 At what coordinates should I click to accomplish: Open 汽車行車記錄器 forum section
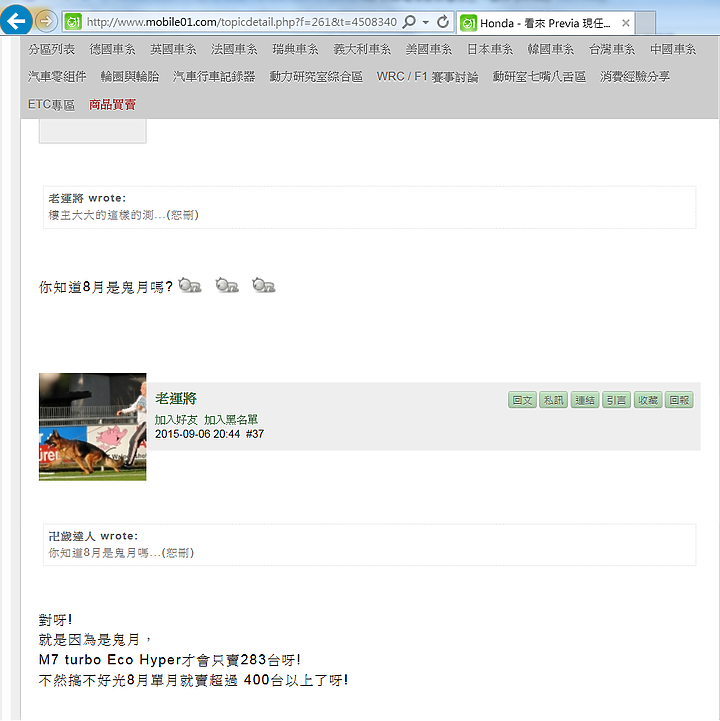coord(214,76)
